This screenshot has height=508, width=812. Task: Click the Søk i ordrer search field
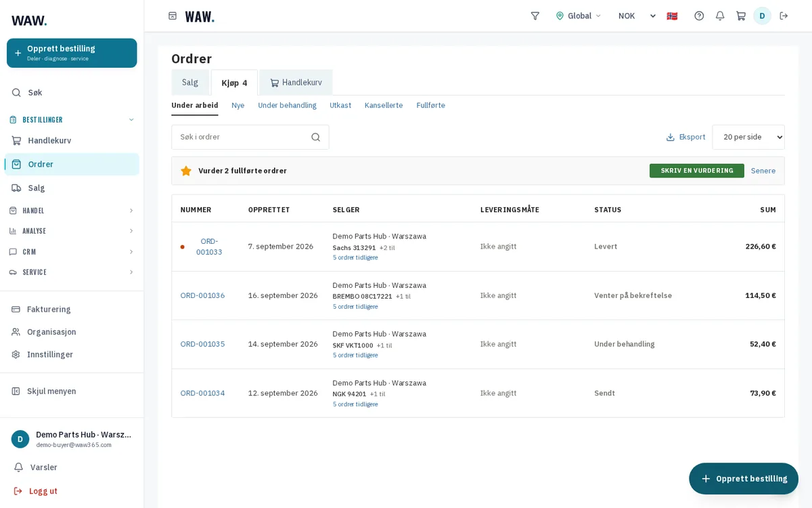[250, 137]
